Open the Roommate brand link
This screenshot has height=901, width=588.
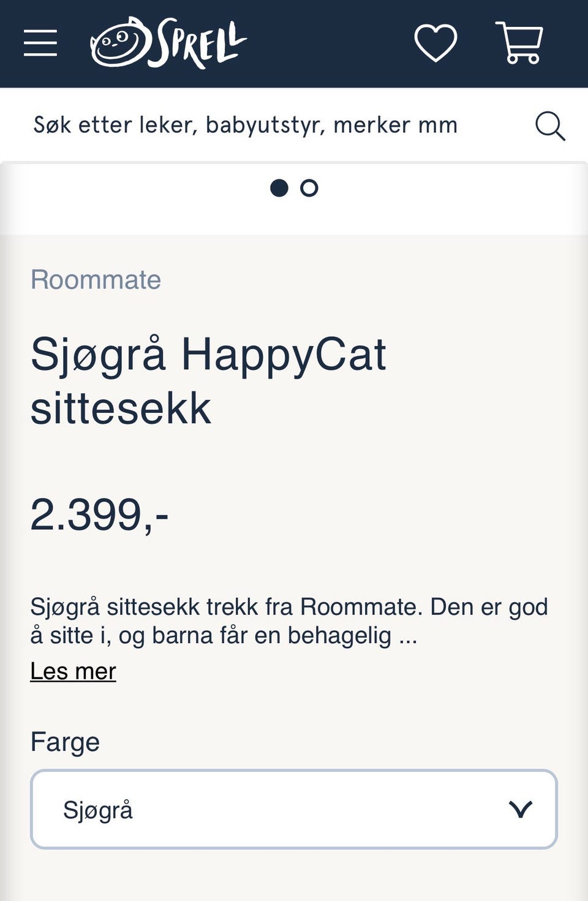point(96,280)
